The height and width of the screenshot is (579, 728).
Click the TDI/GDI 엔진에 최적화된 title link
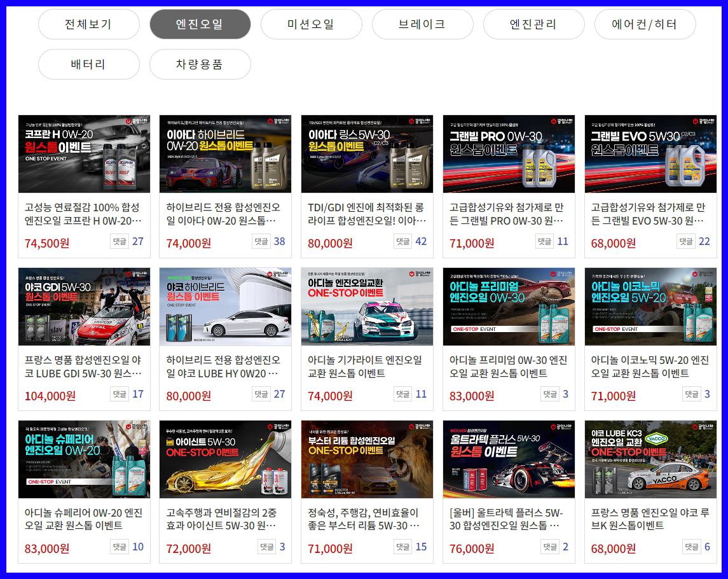coord(366,214)
